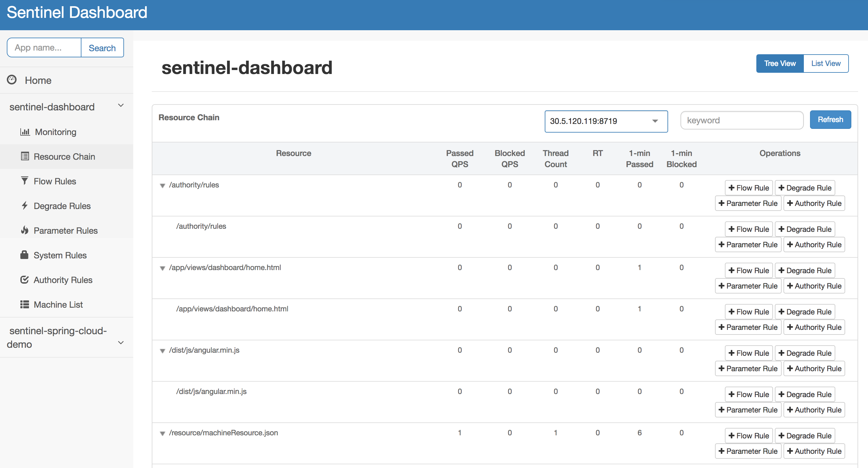Open the Machine List menu item
The width and height of the screenshot is (868, 468).
(x=67, y=304)
